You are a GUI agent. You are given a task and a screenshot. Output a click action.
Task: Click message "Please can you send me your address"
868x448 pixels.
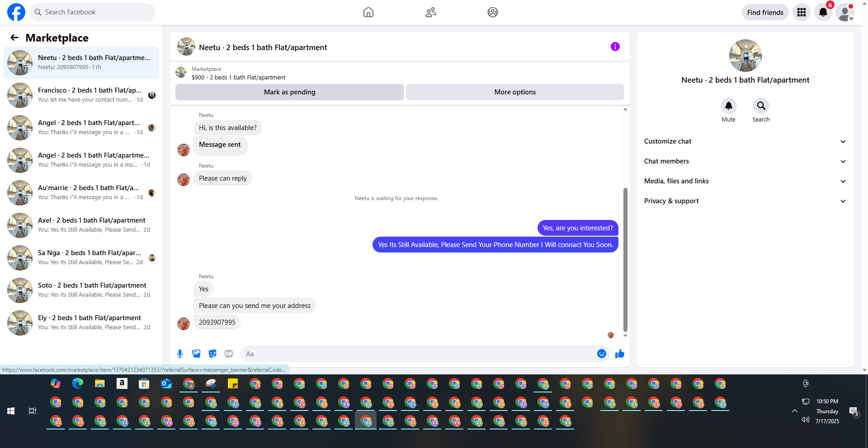point(255,306)
